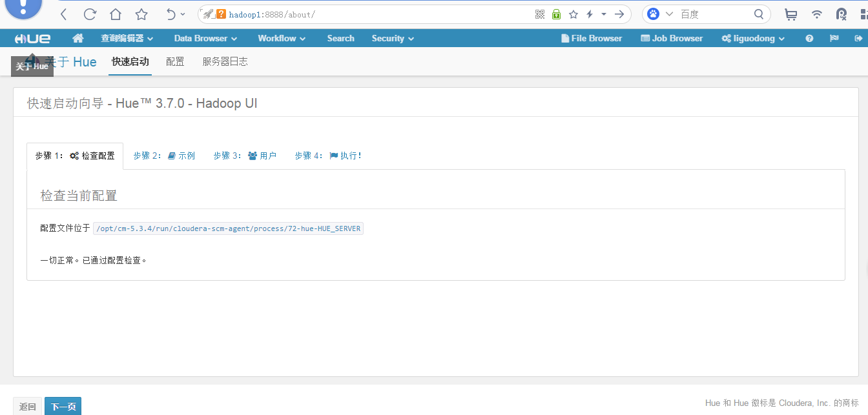Expand the Data Browser menu
This screenshot has height=415, width=868.
[205, 39]
